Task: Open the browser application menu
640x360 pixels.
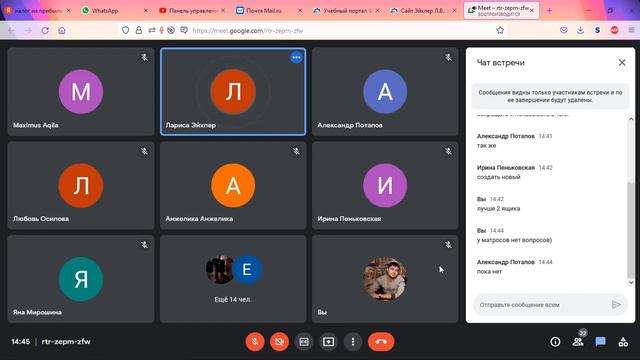Action: pos(631,30)
